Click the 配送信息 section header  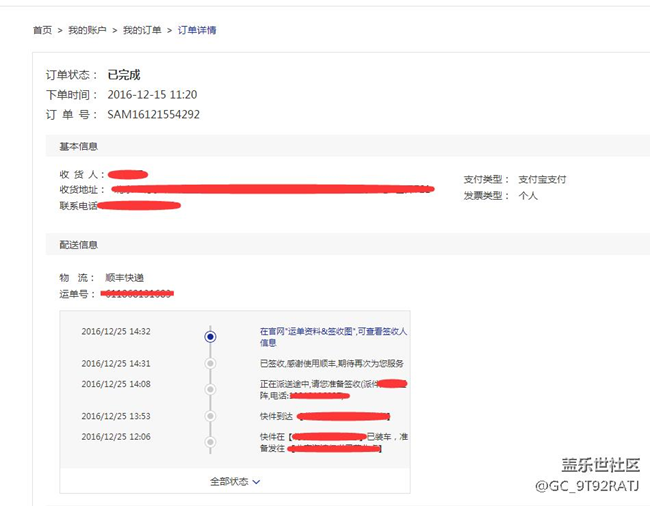click(78, 245)
